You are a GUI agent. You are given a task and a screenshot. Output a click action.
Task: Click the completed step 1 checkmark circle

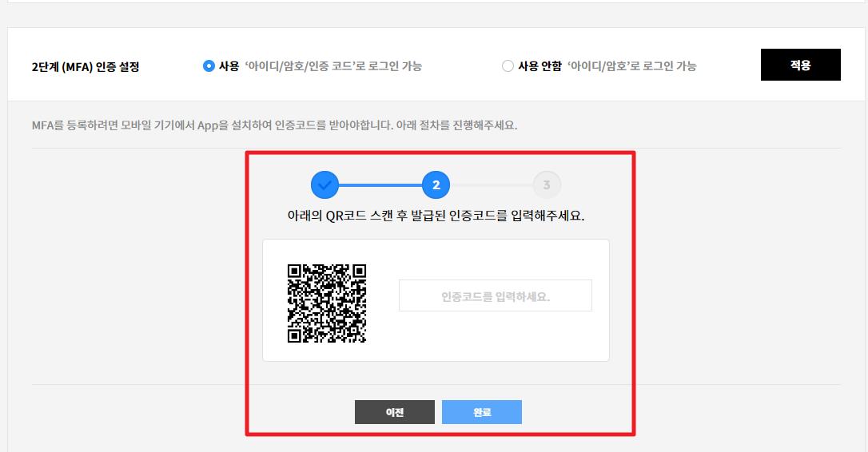pos(325,185)
